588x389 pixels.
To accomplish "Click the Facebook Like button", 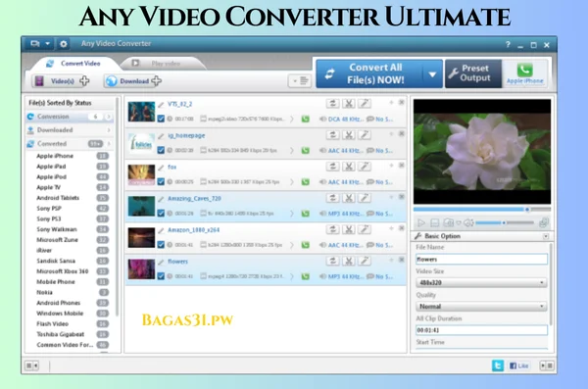I will coord(519,365).
